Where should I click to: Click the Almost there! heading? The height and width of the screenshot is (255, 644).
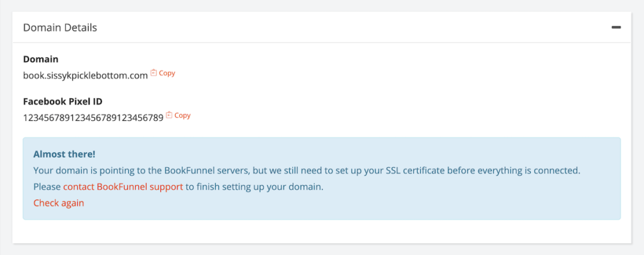pos(64,154)
